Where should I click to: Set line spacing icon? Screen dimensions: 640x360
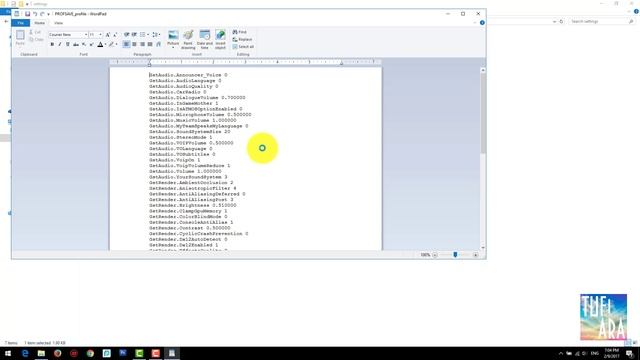(154, 35)
